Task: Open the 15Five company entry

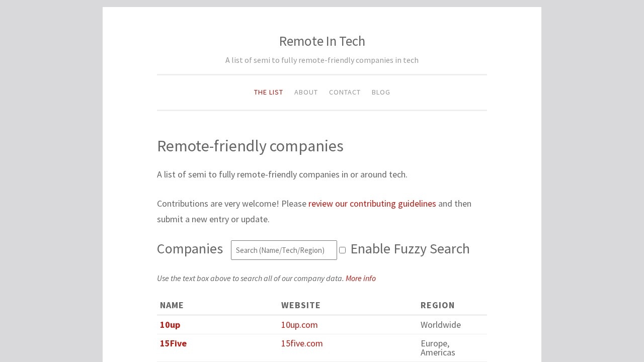Action: (x=173, y=343)
